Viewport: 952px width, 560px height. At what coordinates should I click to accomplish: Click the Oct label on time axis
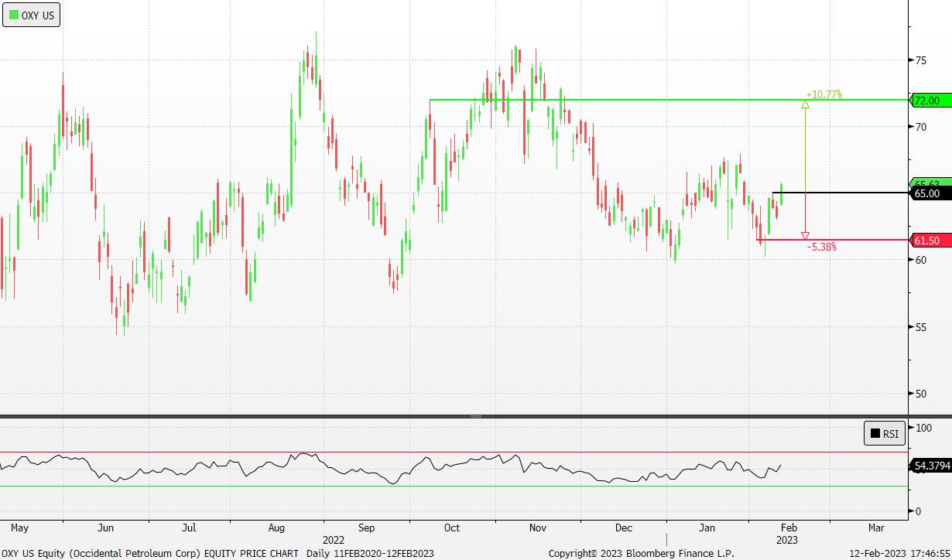click(451, 528)
